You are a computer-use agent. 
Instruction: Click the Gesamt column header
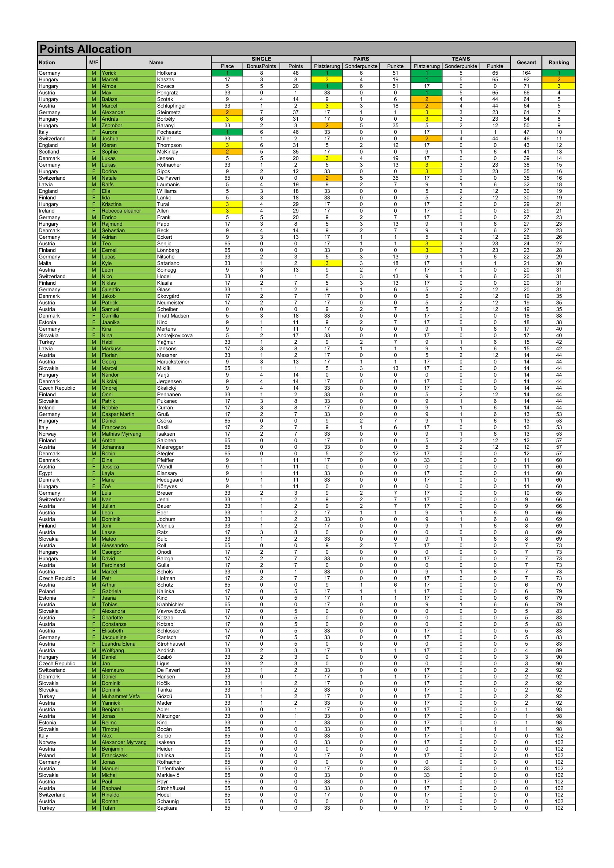(x=526, y=63)
